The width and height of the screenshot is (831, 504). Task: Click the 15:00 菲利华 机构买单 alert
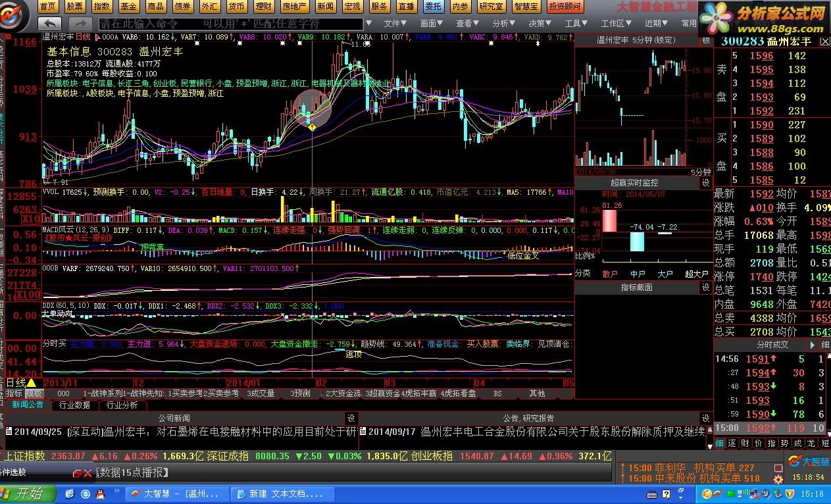click(691, 468)
